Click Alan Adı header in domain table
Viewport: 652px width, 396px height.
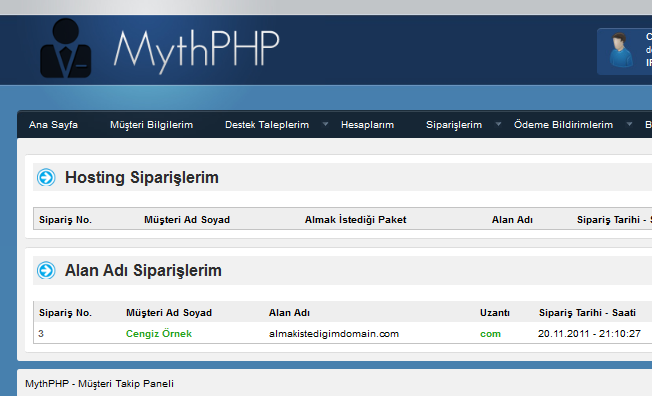coord(289,313)
